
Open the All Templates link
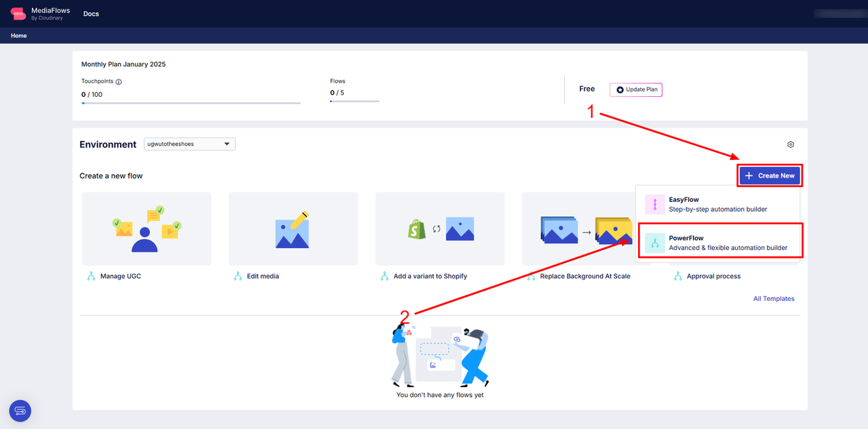click(774, 299)
